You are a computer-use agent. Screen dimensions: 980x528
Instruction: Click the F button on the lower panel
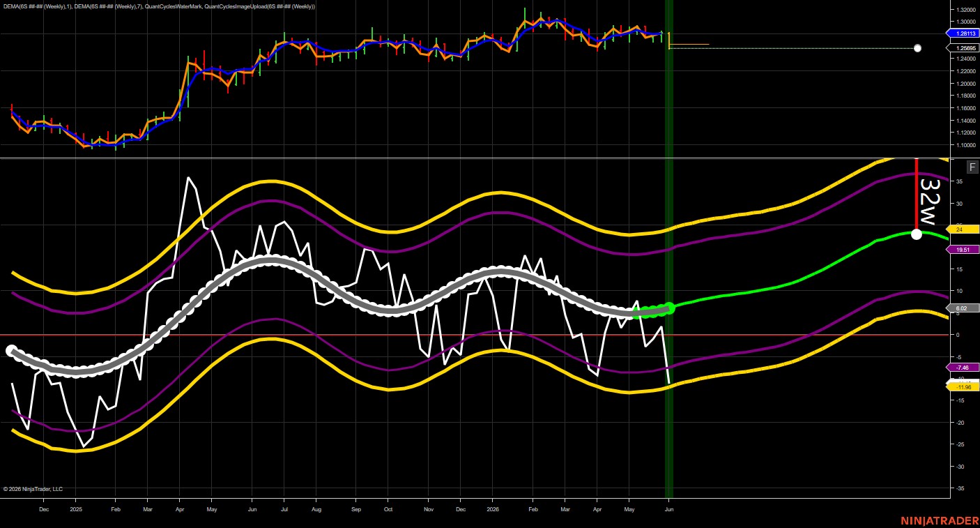pyautogui.click(x=972, y=167)
